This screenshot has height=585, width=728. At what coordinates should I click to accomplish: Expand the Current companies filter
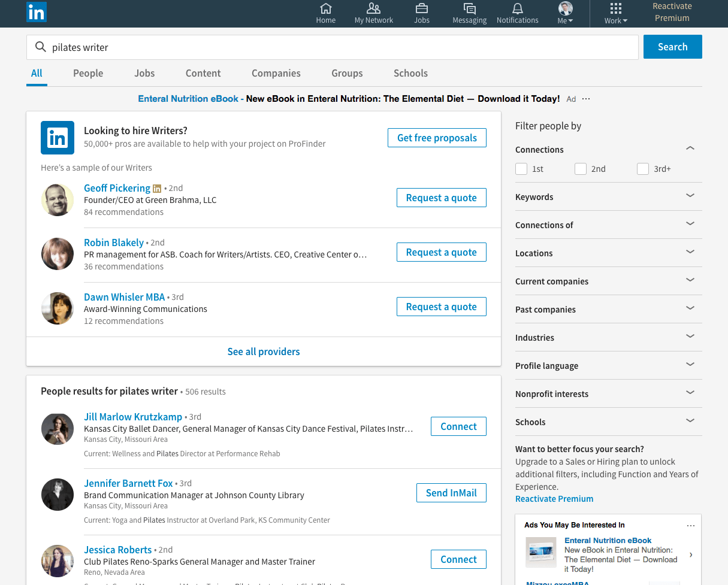(690, 280)
